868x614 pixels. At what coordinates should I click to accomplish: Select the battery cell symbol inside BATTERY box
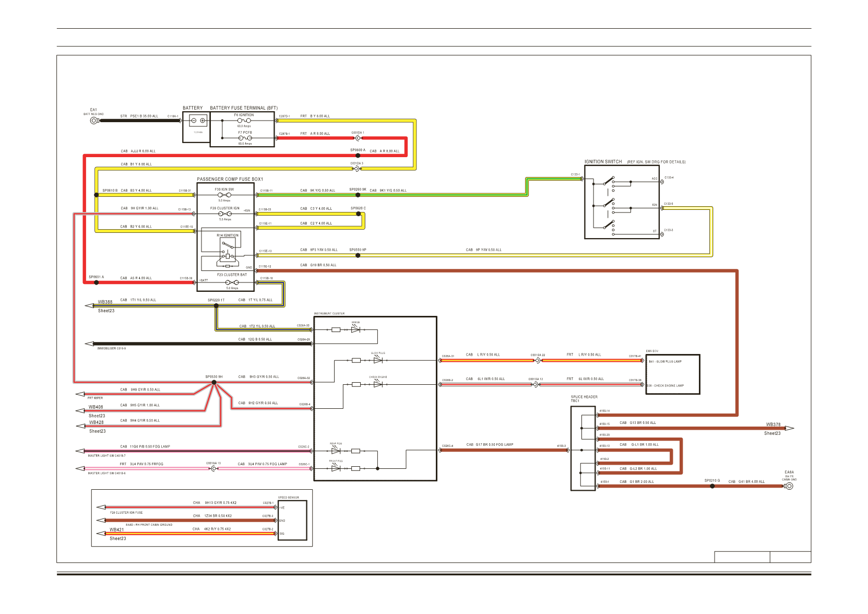[x=198, y=121]
